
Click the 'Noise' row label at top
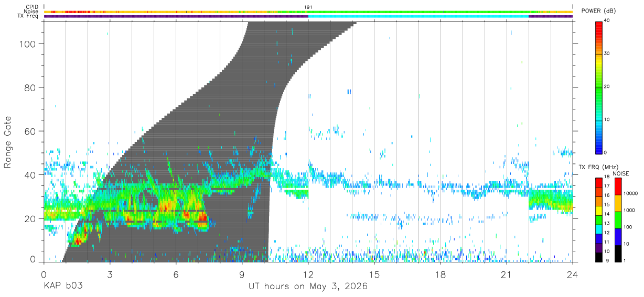coord(31,11)
